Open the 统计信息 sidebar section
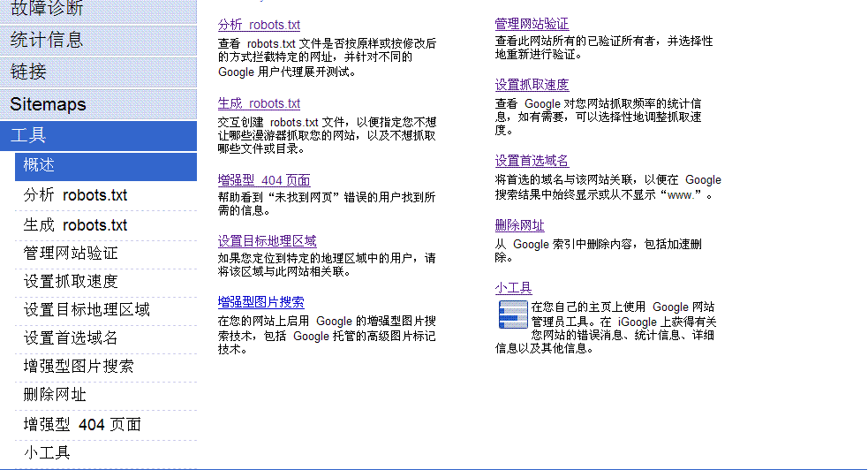 [98, 41]
